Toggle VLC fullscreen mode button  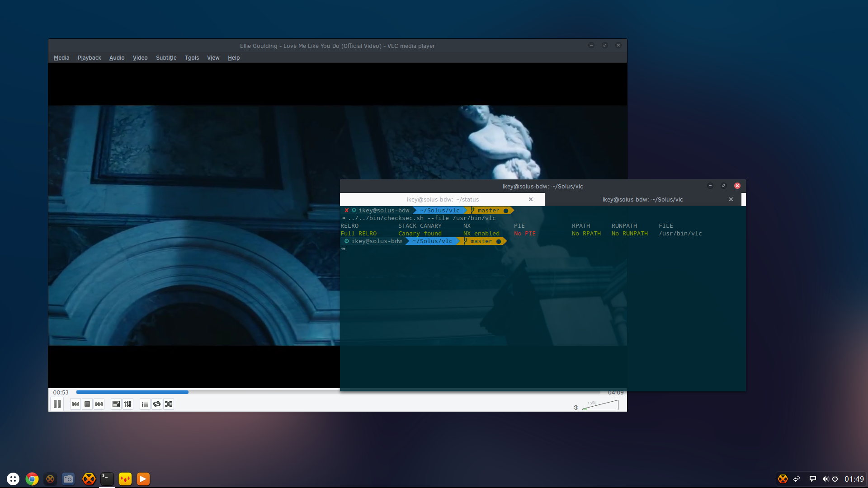(116, 404)
